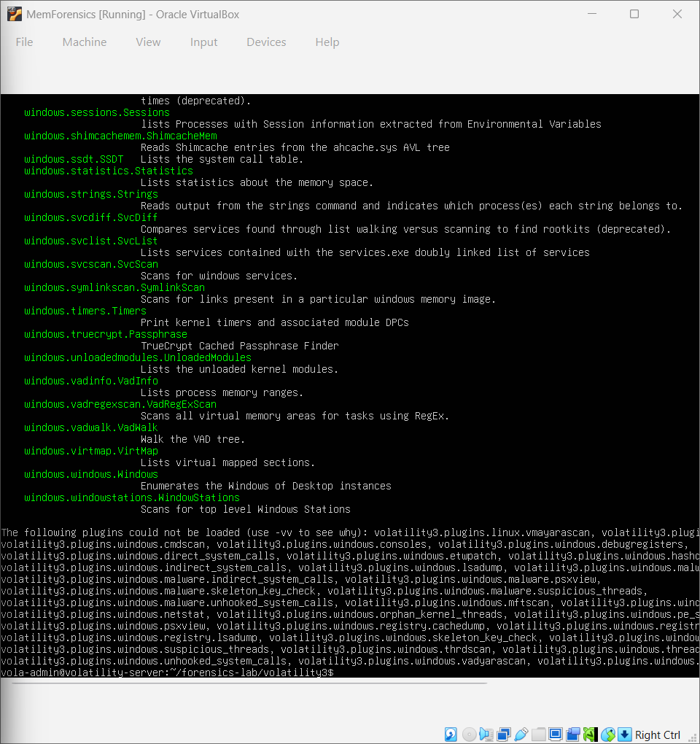Open the audio settings indicator icon

486,734
